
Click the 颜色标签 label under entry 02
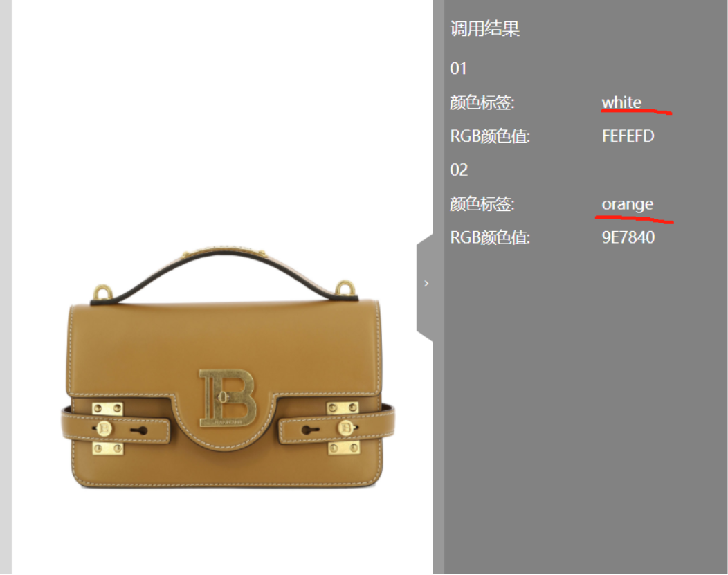click(x=482, y=203)
